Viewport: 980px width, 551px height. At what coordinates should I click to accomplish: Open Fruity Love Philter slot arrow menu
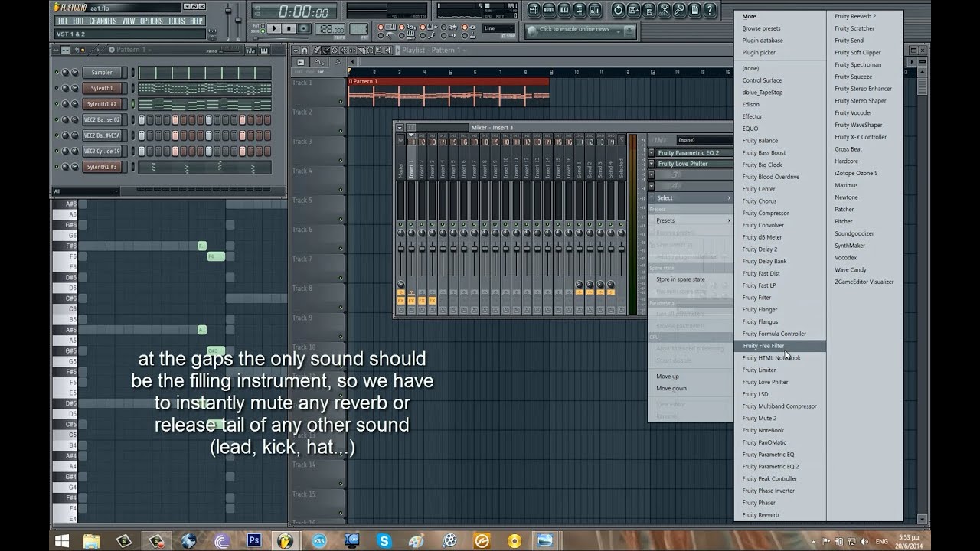pyautogui.click(x=652, y=164)
